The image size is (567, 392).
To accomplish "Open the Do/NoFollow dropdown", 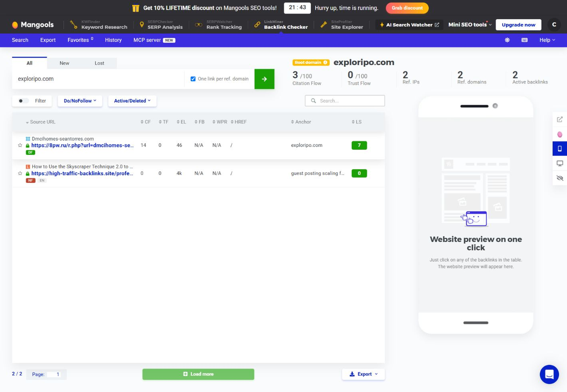I will pos(80,101).
